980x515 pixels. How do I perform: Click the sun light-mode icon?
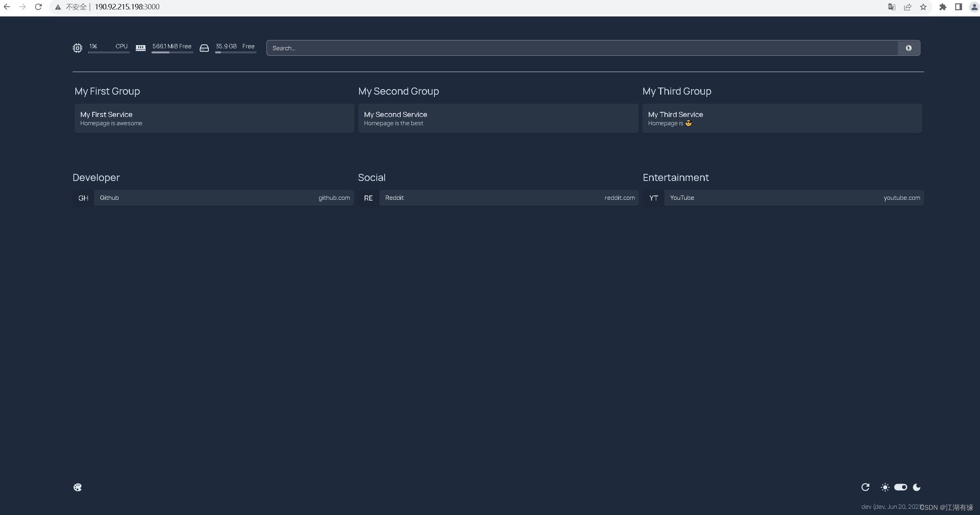tap(885, 487)
